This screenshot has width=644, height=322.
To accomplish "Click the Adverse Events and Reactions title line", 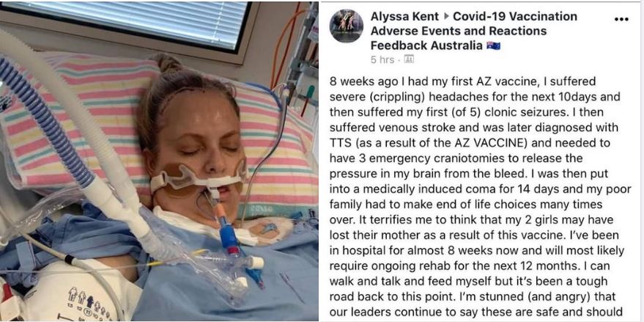I will 459,32.
